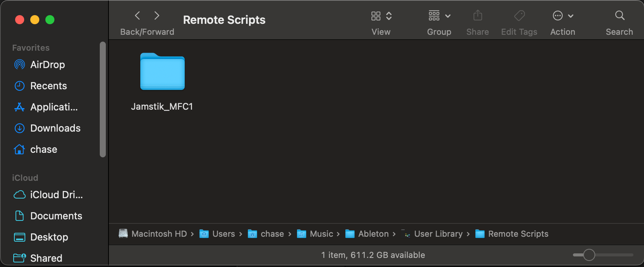Open Search with the magnifier icon

(x=620, y=16)
